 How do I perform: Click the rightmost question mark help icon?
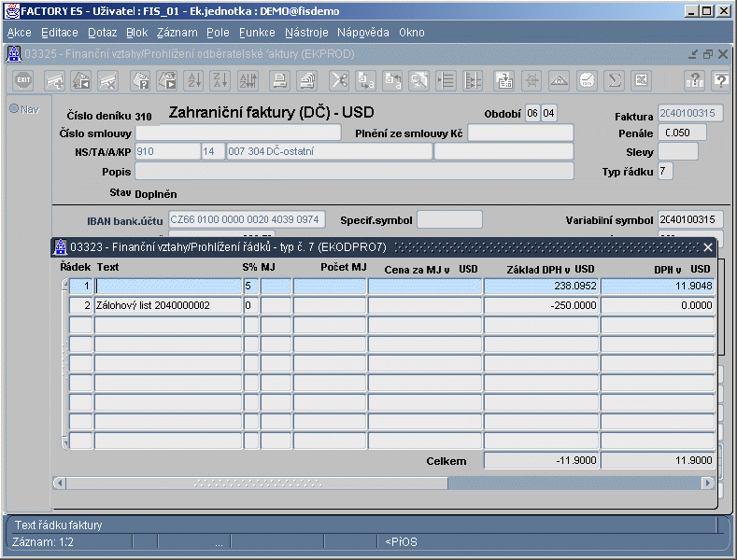[x=720, y=80]
